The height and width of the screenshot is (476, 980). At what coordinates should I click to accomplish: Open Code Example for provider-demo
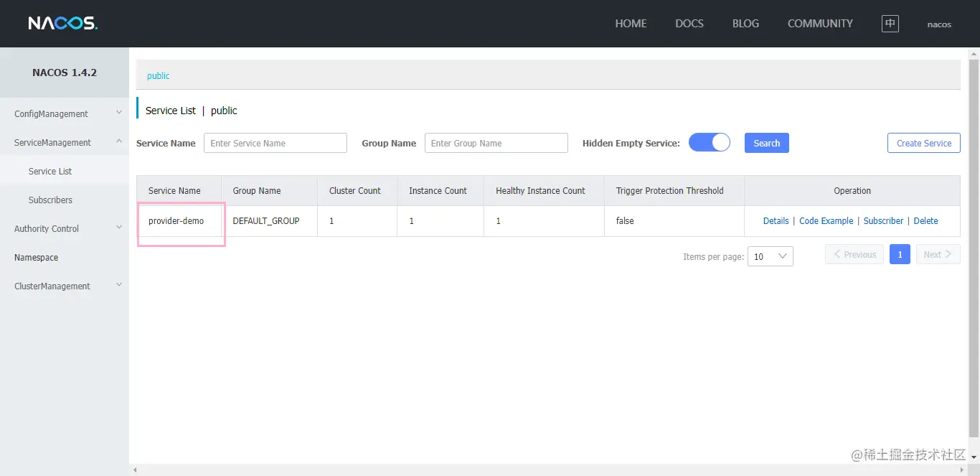click(x=826, y=221)
